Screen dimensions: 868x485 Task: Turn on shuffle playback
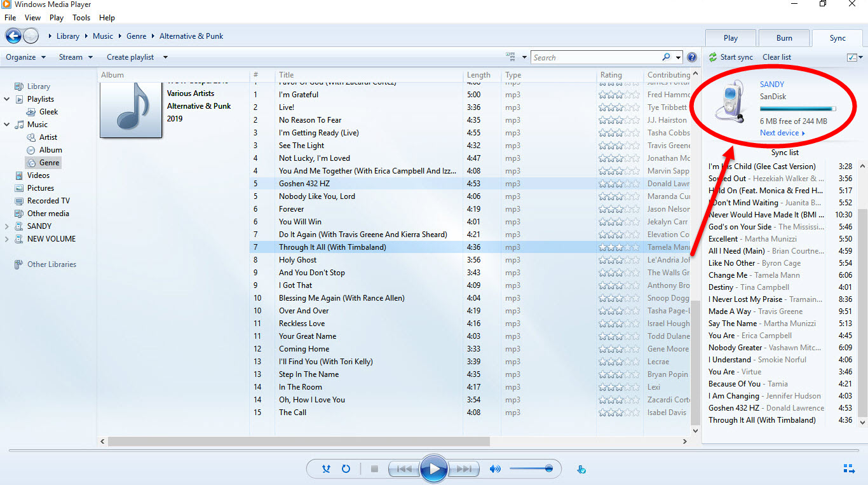(326, 469)
